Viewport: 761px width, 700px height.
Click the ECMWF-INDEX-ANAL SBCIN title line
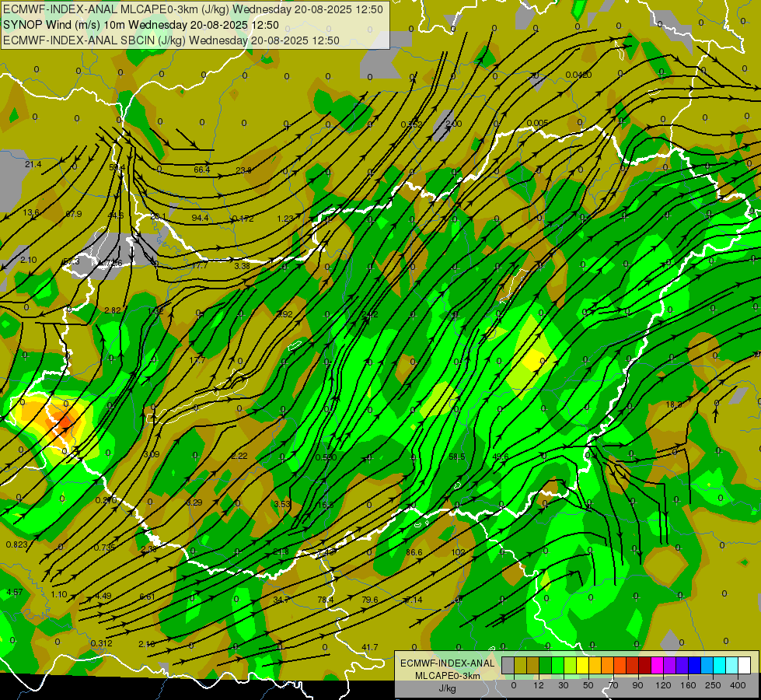pos(171,40)
